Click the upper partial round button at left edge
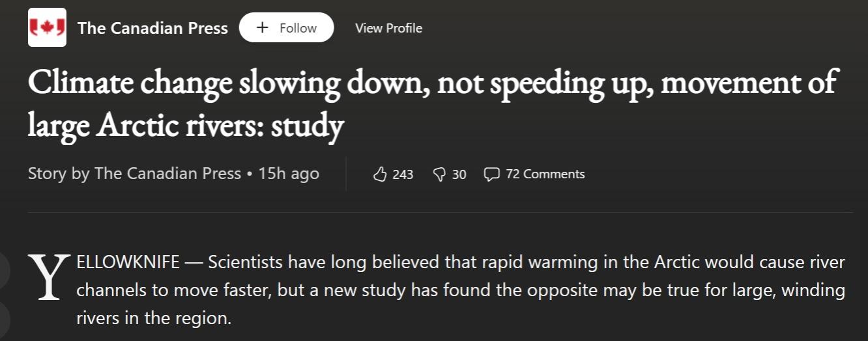 point(4,268)
